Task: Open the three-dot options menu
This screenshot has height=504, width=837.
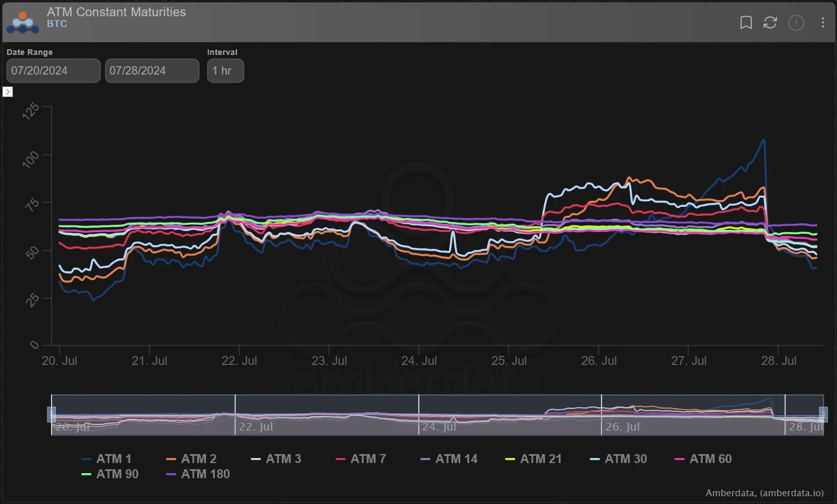Action: [x=822, y=22]
